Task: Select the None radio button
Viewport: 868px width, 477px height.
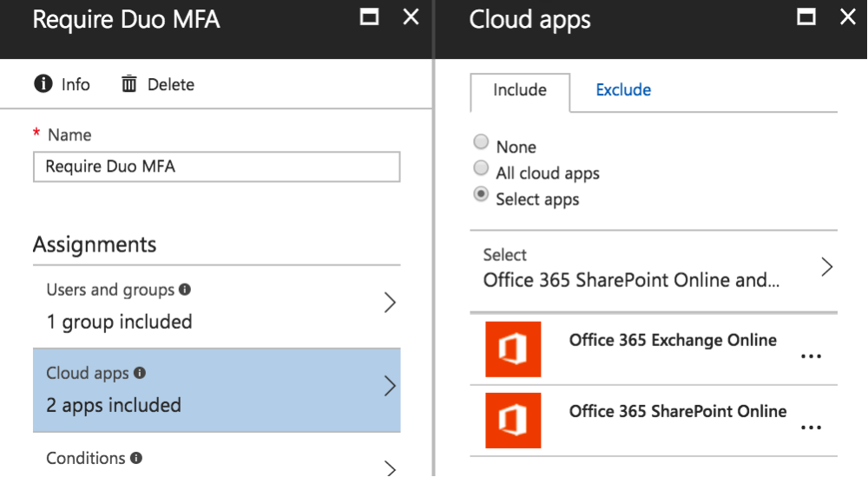Action: pos(481,141)
